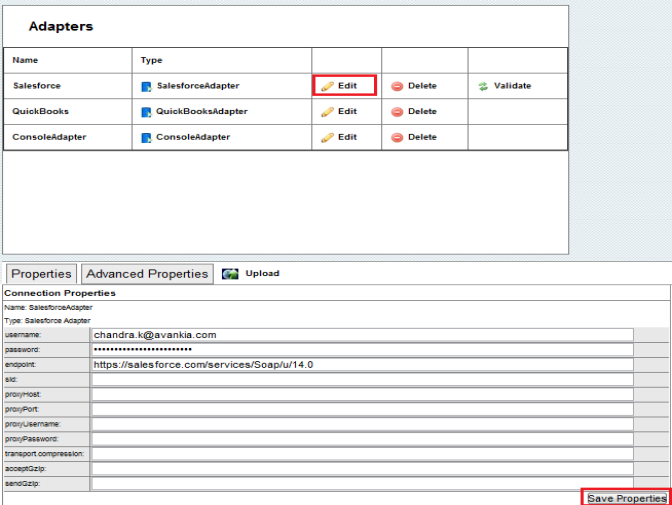Click the transport.compression input field
This screenshot has width=672, height=505.
pyautogui.click(x=362, y=453)
